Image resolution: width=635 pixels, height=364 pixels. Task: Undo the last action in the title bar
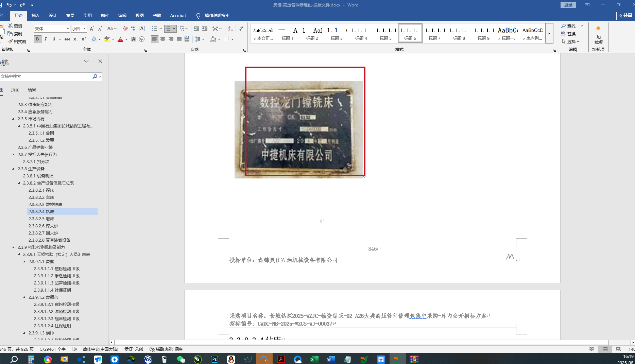9,5
